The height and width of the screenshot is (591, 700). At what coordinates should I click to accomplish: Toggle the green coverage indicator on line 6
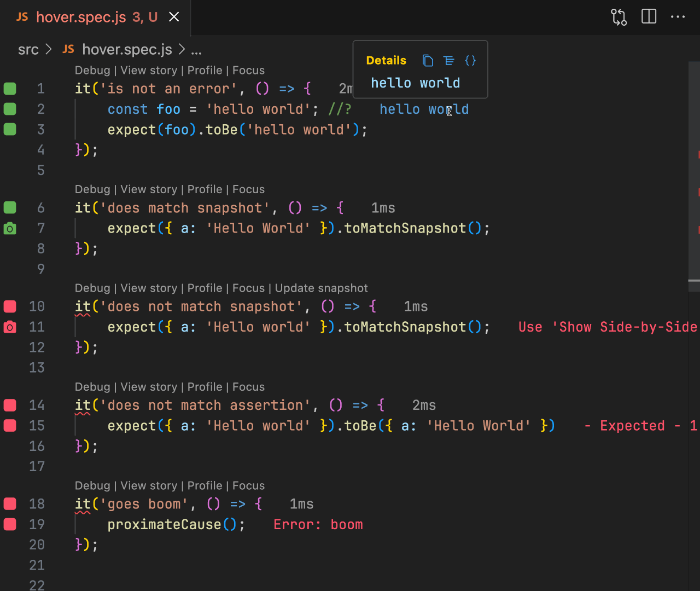[9, 207]
